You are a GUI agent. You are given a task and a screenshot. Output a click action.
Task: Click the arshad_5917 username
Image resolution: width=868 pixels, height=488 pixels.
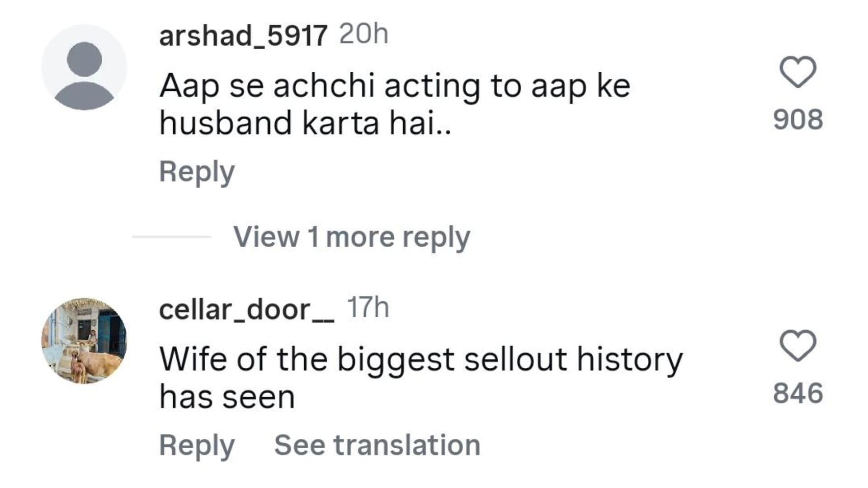(243, 36)
